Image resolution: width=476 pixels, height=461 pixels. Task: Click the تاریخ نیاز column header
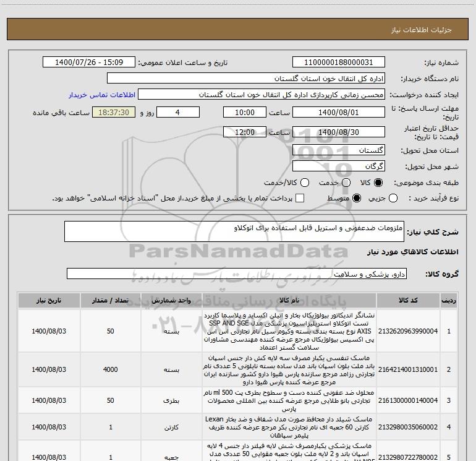point(49,301)
